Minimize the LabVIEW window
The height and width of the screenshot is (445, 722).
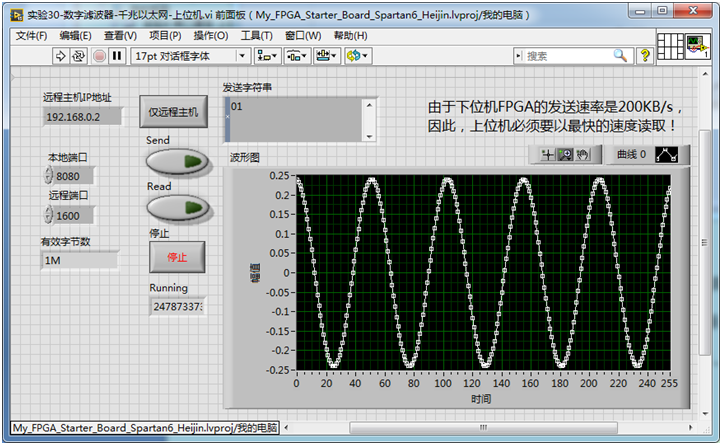click(640, 11)
